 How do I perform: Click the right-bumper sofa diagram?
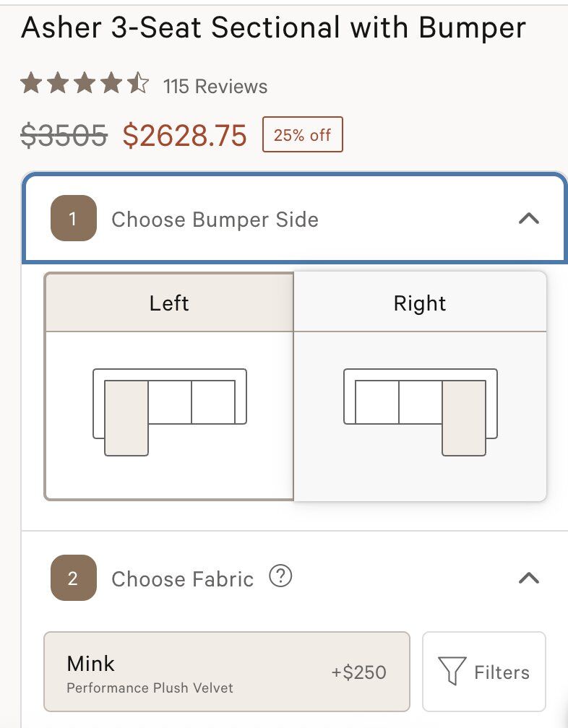pos(421,412)
